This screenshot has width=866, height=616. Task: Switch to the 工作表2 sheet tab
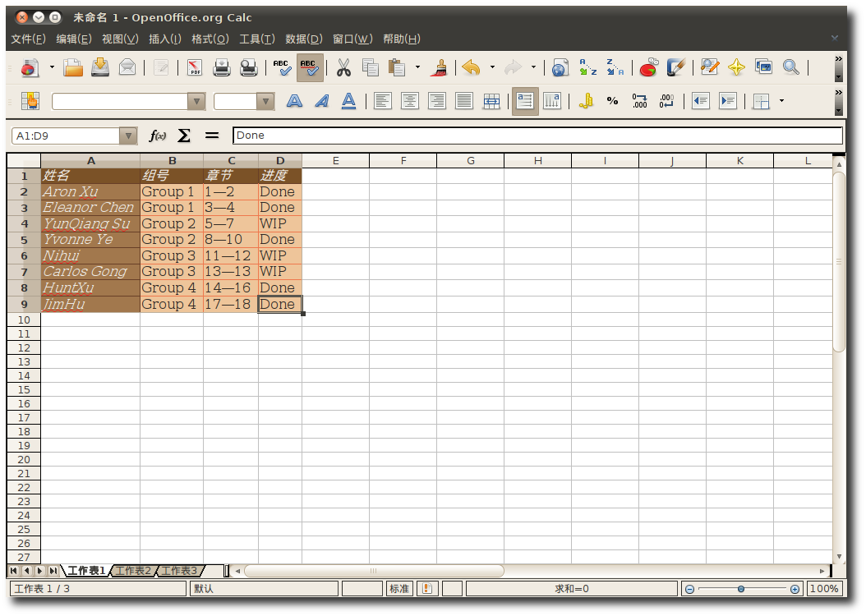132,570
